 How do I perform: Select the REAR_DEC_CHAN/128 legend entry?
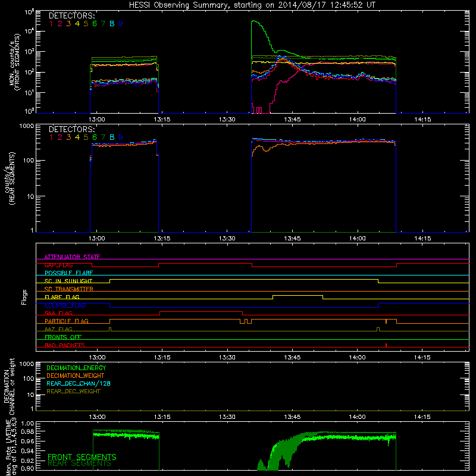click(79, 383)
